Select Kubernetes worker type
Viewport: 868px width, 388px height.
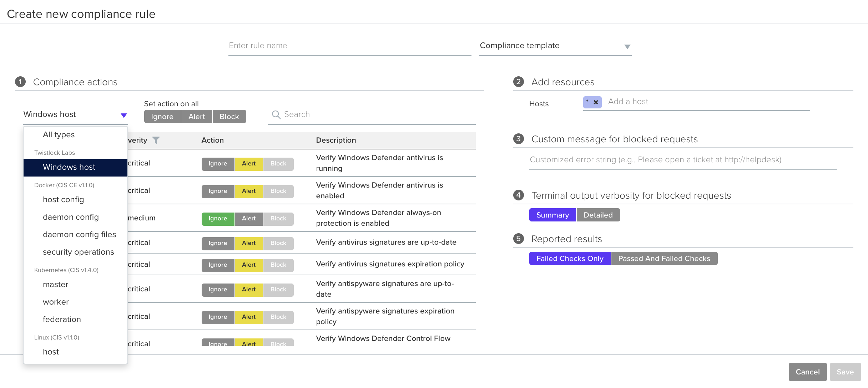pos(75,302)
